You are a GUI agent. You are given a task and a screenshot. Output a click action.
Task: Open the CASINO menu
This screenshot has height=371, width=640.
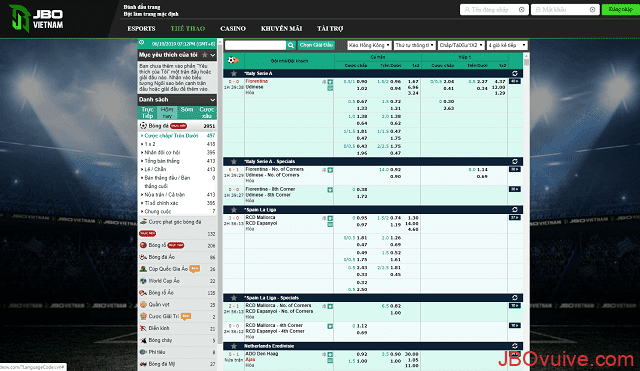(233, 29)
